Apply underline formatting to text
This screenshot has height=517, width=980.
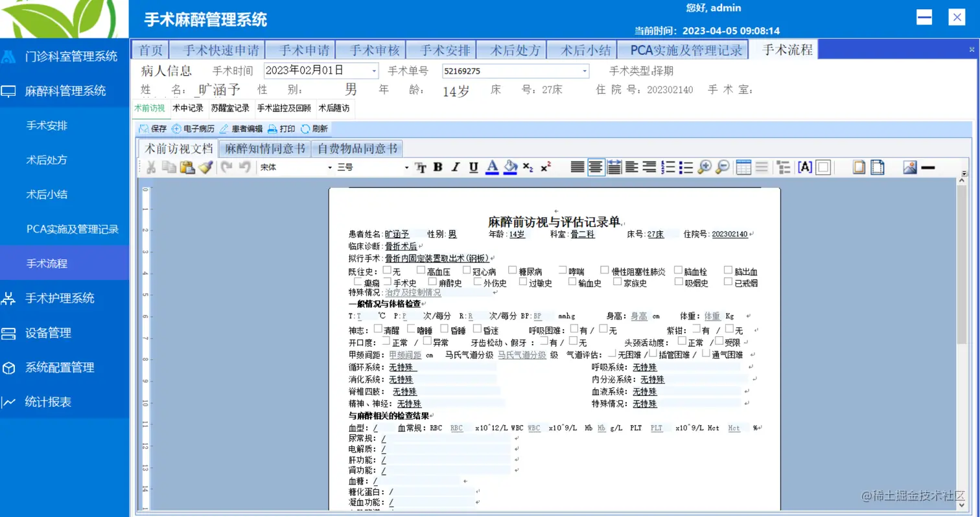tap(475, 167)
